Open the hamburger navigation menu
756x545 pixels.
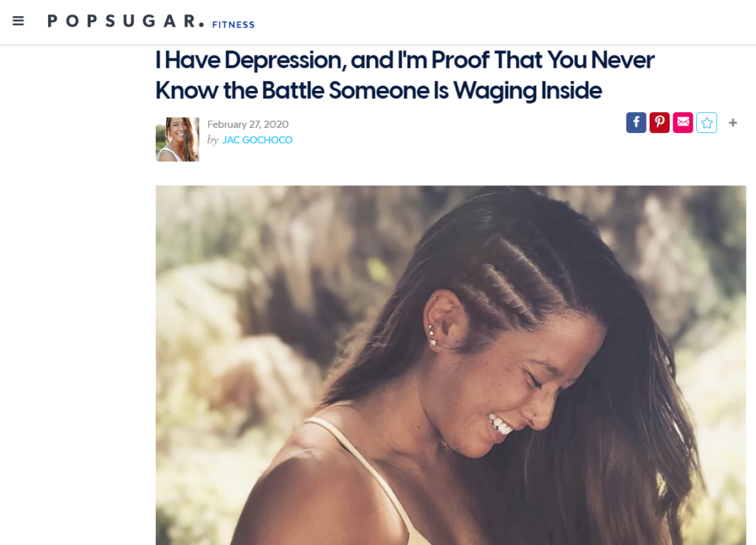point(18,21)
